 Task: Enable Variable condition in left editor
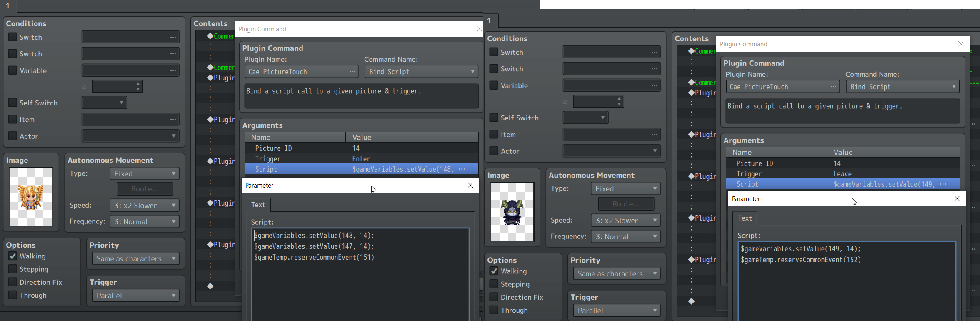tap(12, 70)
